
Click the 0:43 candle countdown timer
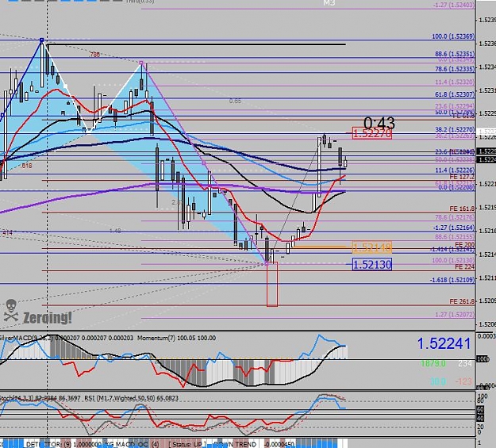(x=379, y=123)
